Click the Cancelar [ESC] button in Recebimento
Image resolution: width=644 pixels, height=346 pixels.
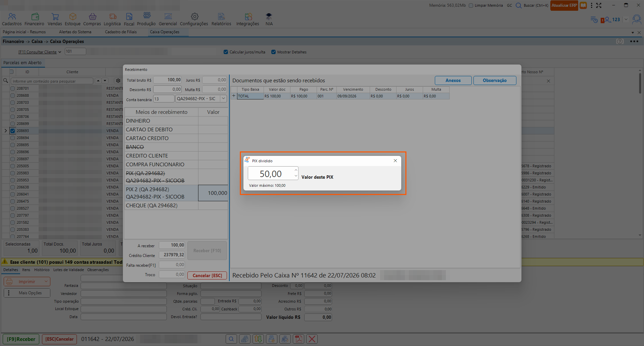tap(207, 275)
